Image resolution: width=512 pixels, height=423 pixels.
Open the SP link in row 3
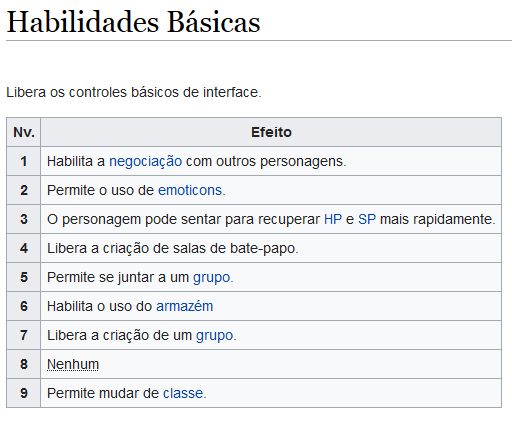click(x=367, y=219)
